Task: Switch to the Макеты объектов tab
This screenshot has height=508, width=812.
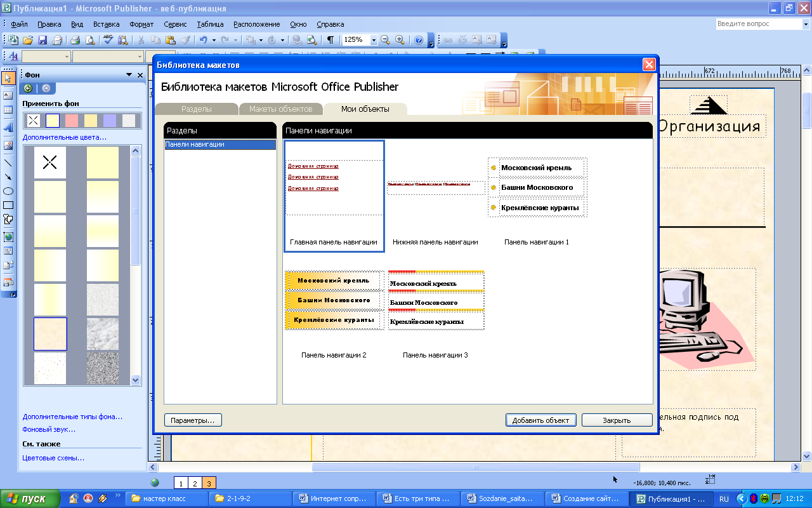Action: point(280,109)
